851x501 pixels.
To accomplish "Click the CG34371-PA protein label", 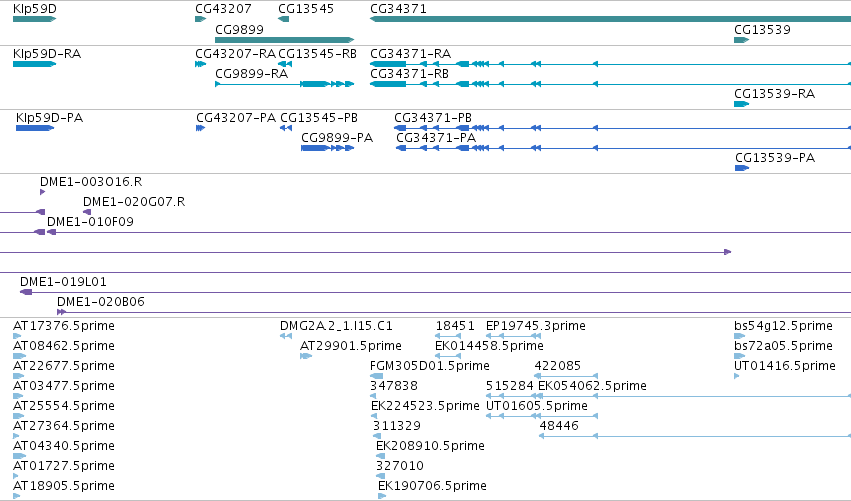I will coord(436,138).
